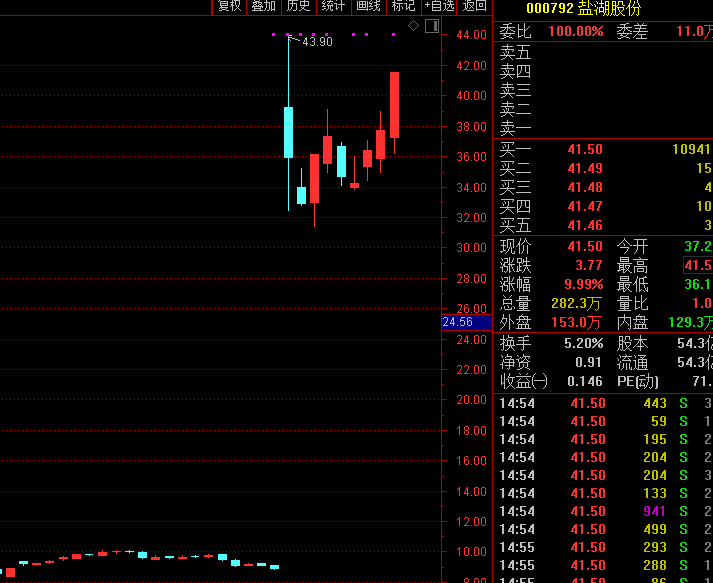
Task: Click the 买二 price 41.49
Action: pyautogui.click(x=585, y=168)
